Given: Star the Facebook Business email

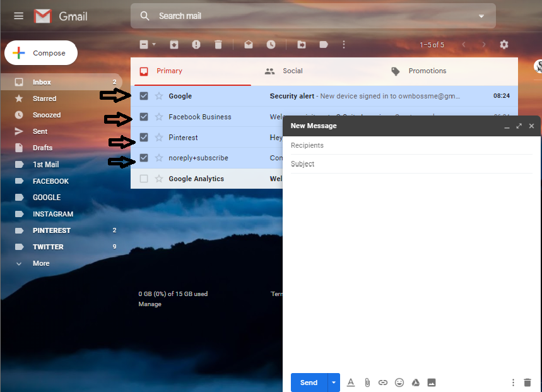Looking at the screenshot, I should pos(159,117).
